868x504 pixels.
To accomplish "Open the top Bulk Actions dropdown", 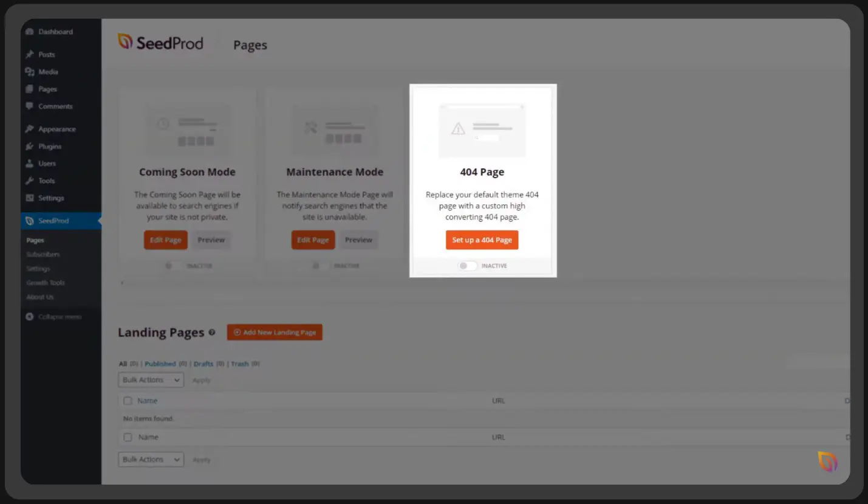I will click(151, 380).
